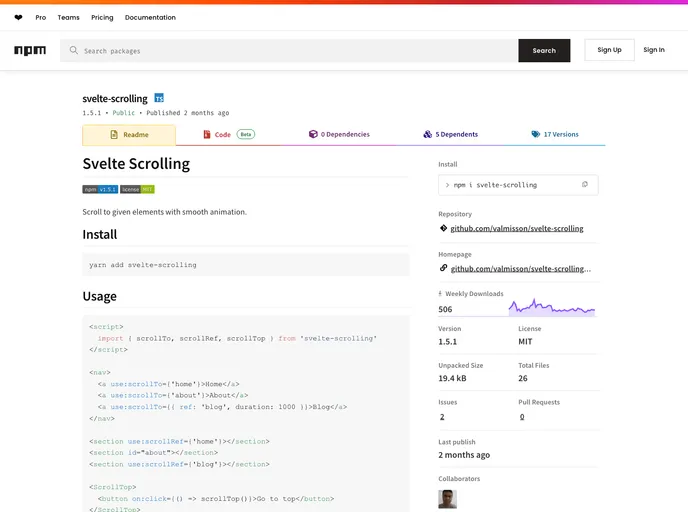Click the heart icon in top navigation
This screenshot has width=688, height=512.
coord(18,18)
